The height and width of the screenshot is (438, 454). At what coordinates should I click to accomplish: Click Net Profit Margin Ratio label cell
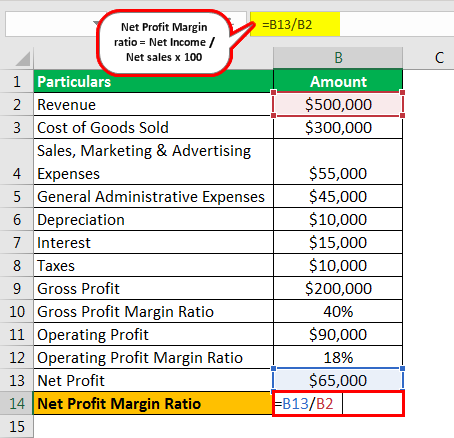(x=153, y=403)
